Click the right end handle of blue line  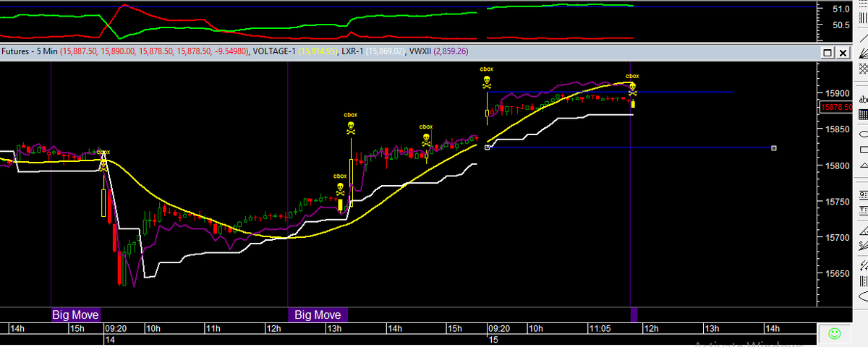click(x=774, y=148)
